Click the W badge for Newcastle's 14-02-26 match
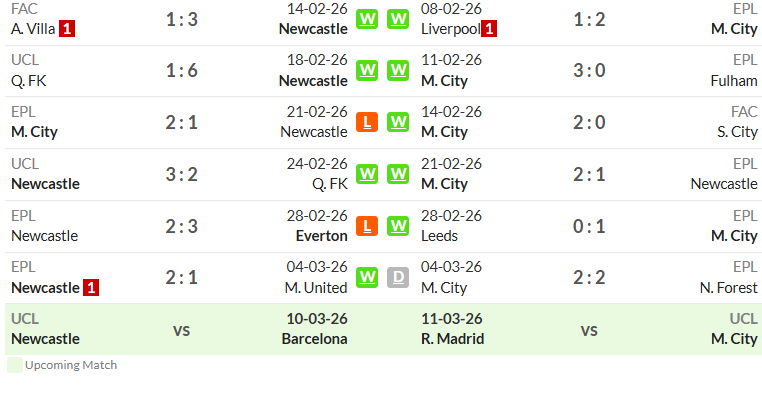Viewport: 762px width, 397px height. [x=367, y=19]
